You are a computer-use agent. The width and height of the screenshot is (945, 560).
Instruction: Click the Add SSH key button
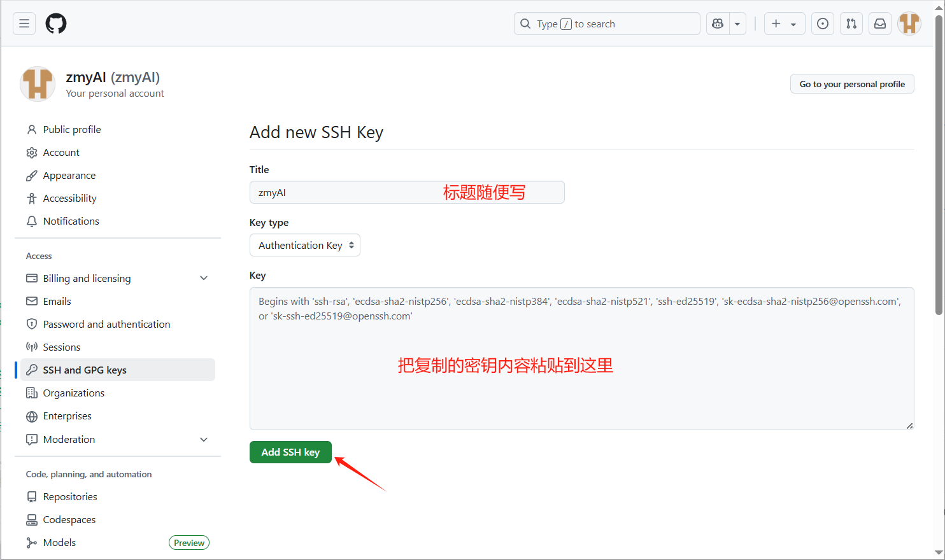[290, 452]
